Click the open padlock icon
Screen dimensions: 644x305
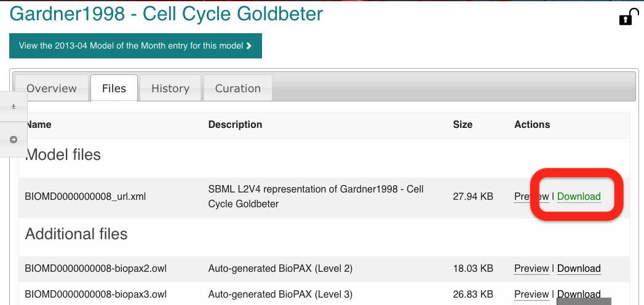626,18
